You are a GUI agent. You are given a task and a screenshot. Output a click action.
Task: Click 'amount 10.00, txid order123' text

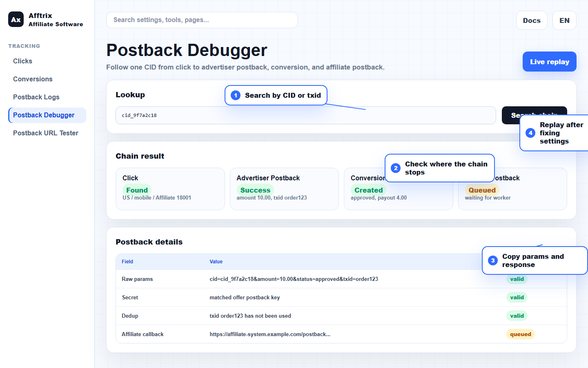[x=272, y=198]
